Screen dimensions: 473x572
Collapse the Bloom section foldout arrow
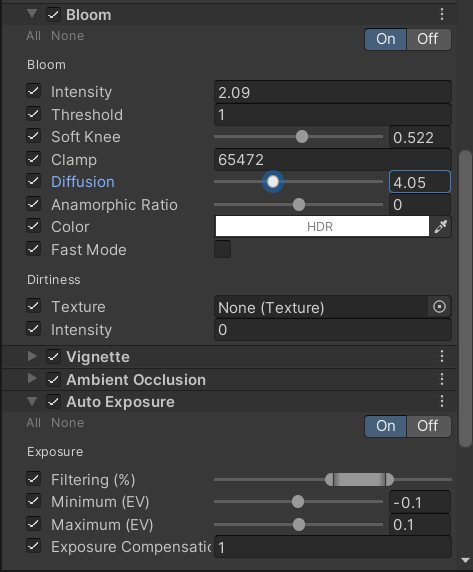pos(32,14)
